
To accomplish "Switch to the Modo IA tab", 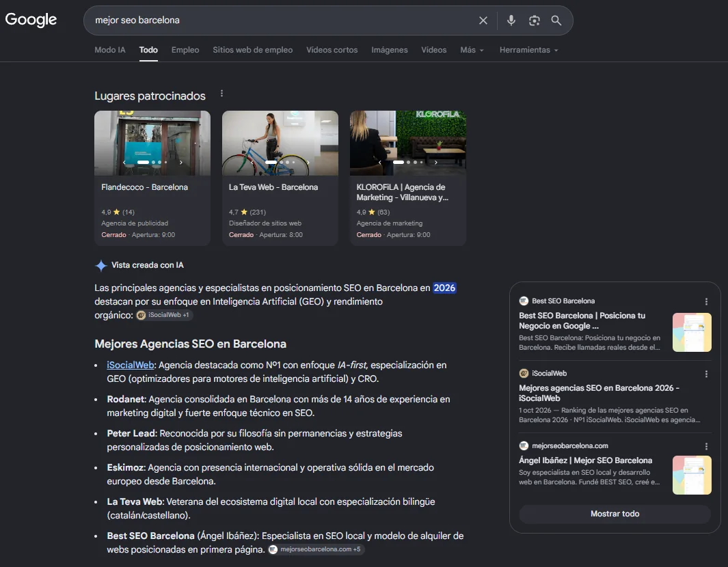I will click(110, 50).
